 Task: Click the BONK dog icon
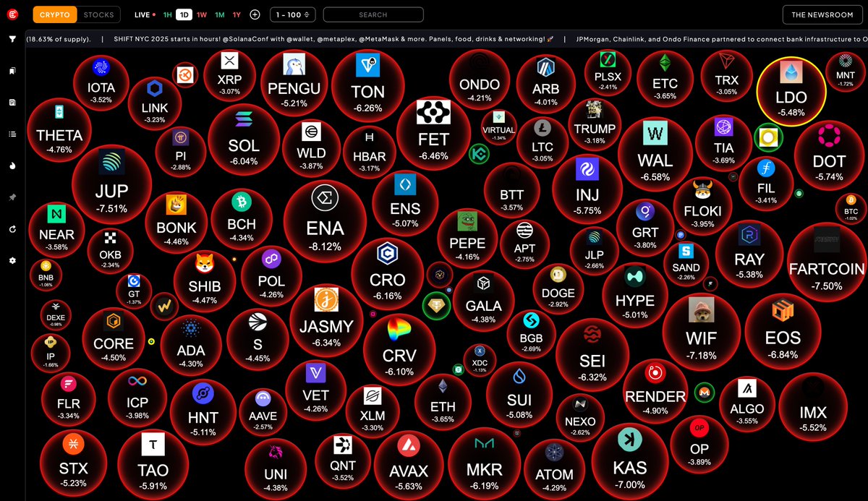coord(176,205)
